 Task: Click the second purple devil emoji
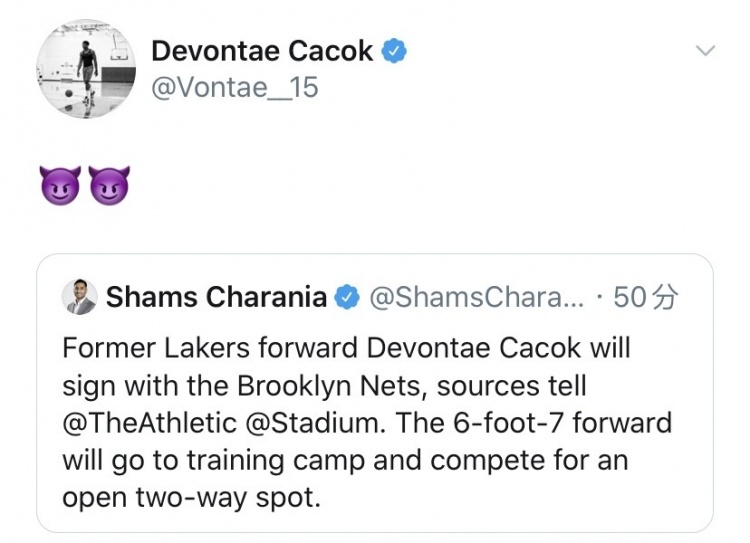[109, 186]
